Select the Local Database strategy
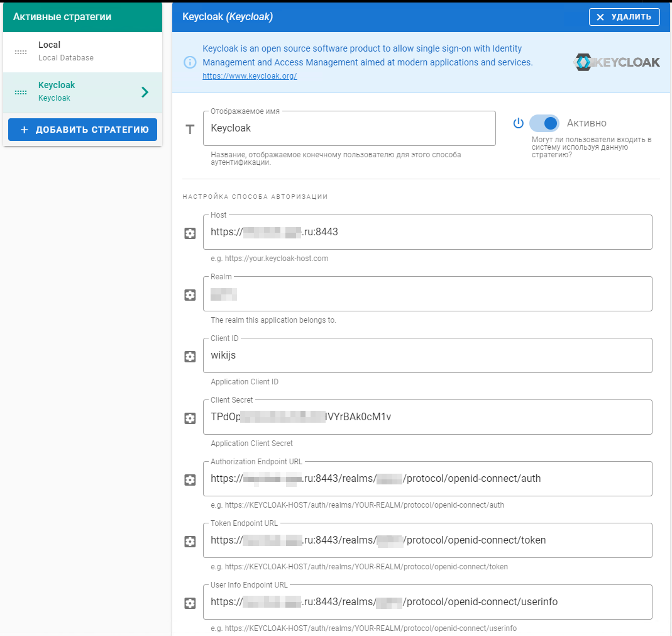 tap(83, 52)
